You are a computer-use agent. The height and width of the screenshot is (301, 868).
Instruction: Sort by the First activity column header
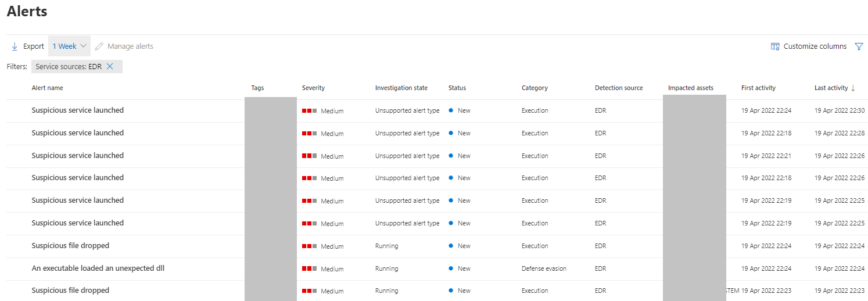pyautogui.click(x=758, y=88)
